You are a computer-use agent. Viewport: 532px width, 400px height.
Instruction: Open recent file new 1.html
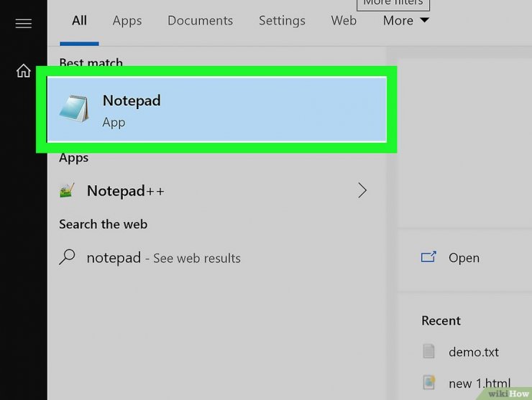[x=480, y=383]
